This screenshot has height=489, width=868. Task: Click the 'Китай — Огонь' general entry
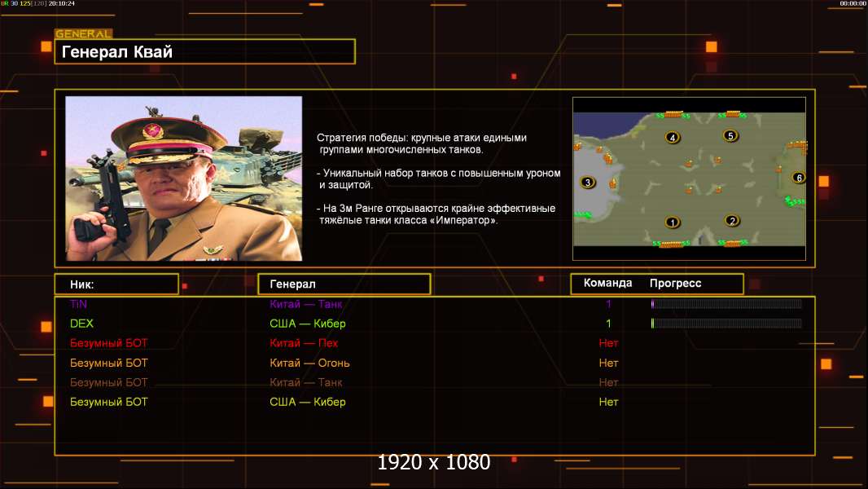(x=309, y=363)
